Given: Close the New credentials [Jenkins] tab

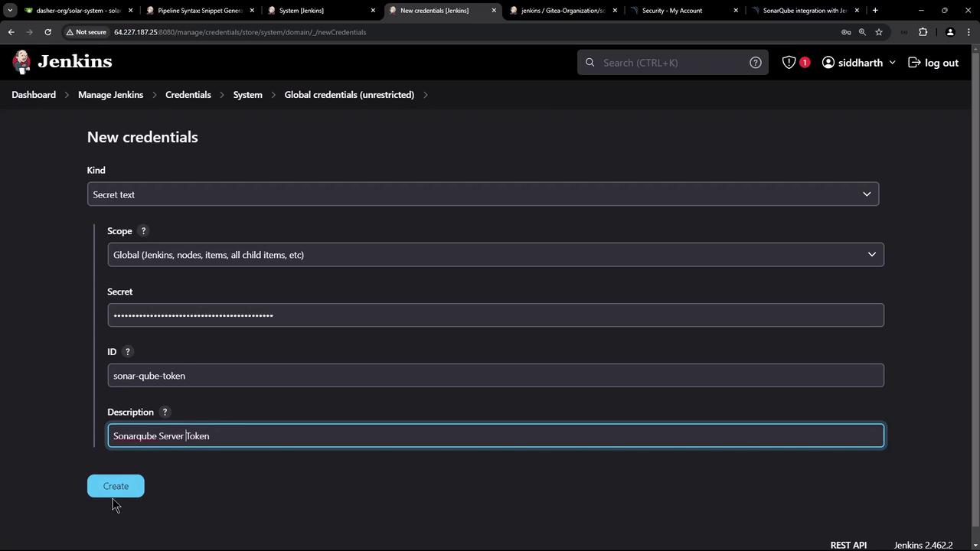Looking at the screenshot, I should click(494, 11).
